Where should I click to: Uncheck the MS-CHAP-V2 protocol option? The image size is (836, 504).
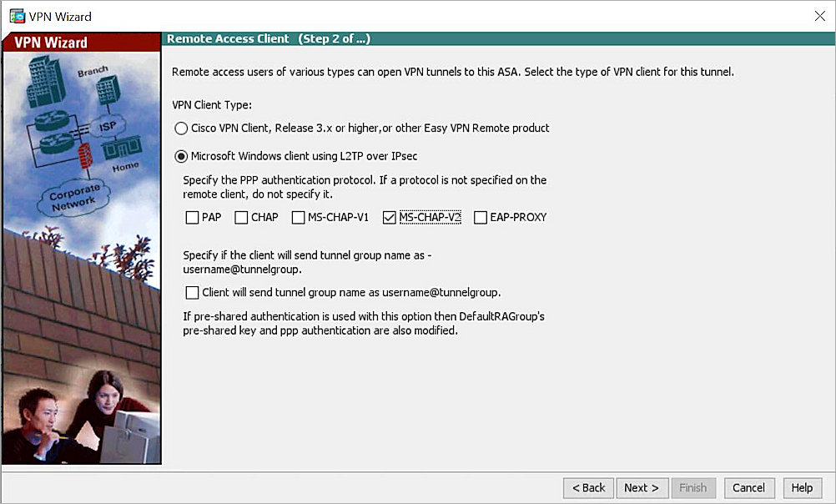click(389, 217)
